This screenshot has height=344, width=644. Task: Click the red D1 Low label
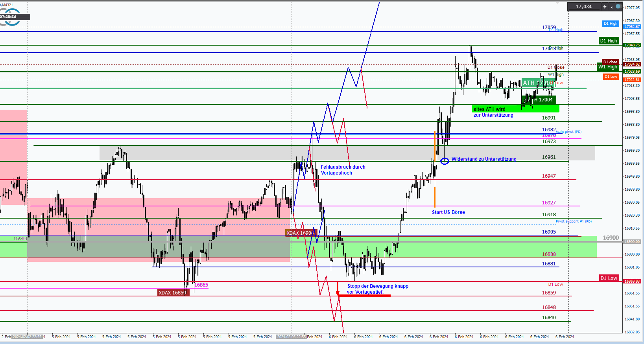pyautogui.click(x=609, y=278)
